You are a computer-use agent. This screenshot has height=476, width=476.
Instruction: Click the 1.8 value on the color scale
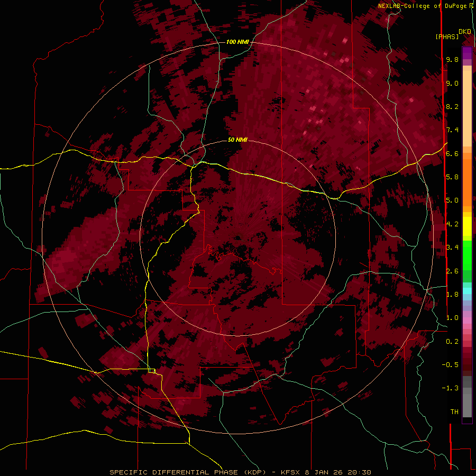click(452, 295)
